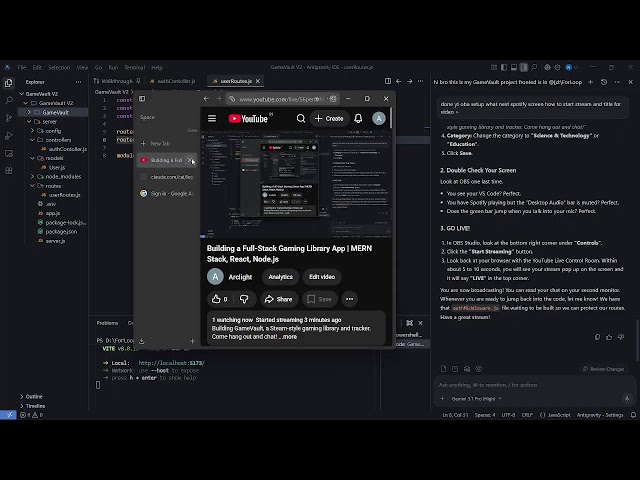Click the status bar notifications bell
The width and height of the screenshot is (640, 480).
click(x=633, y=415)
